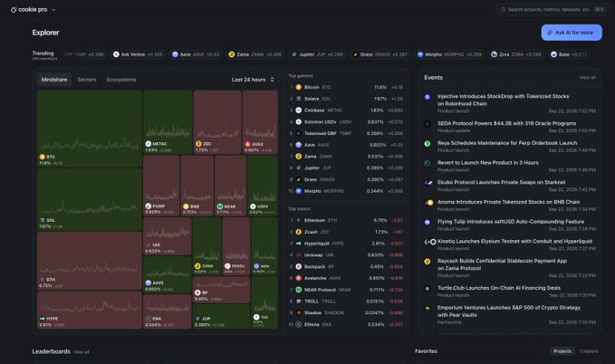Screen dimensions: 615x364
Task: Select the UNI treemap tile
Action: click(x=167, y=236)
